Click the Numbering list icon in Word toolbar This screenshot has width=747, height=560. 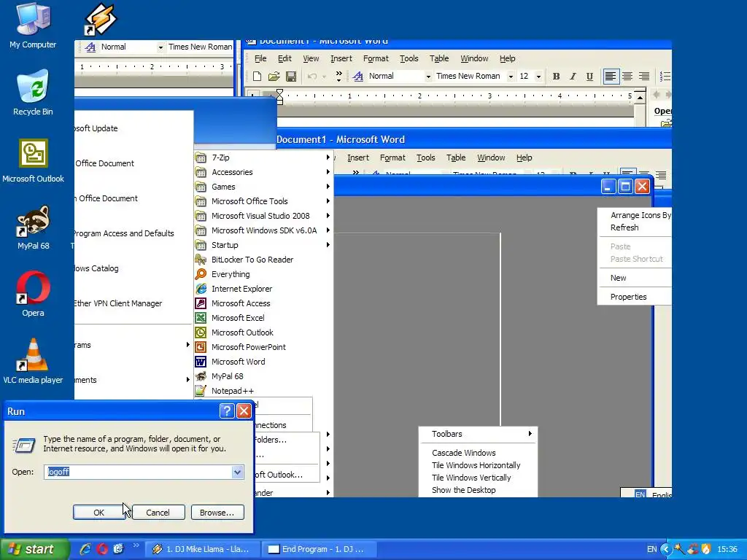[665, 76]
